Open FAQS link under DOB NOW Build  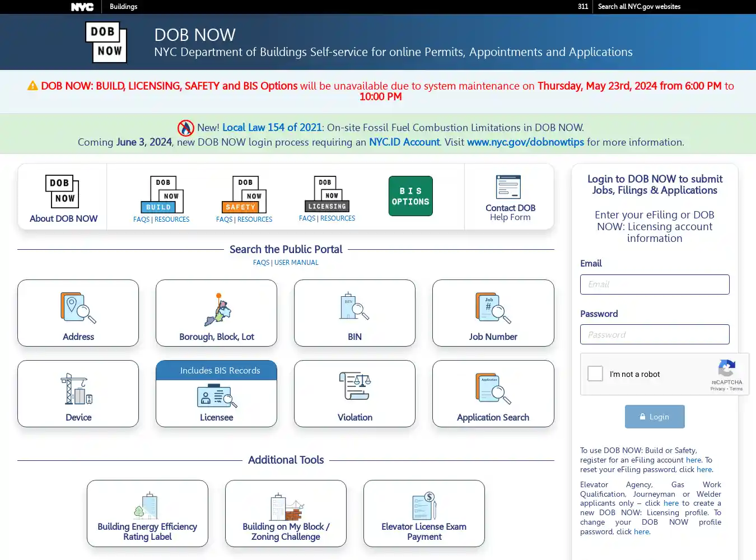pyautogui.click(x=141, y=220)
